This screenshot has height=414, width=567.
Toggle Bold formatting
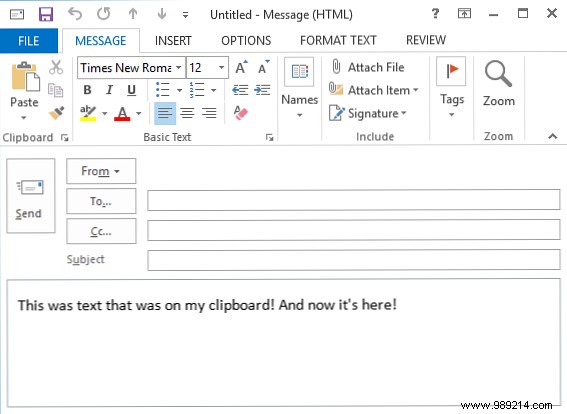(x=87, y=90)
